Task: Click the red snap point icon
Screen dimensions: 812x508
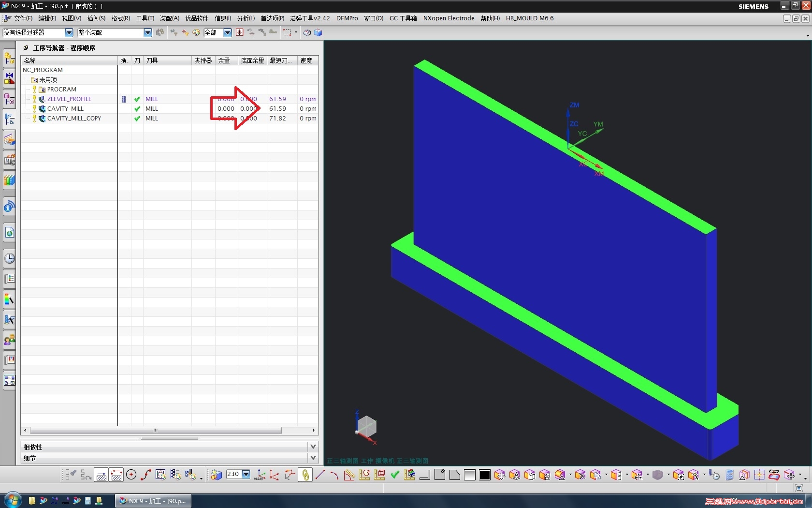Action: point(239,32)
